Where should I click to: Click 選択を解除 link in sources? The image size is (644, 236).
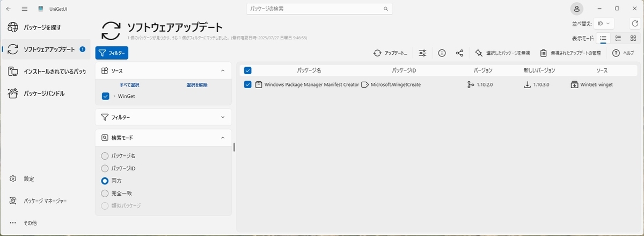pyautogui.click(x=197, y=85)
